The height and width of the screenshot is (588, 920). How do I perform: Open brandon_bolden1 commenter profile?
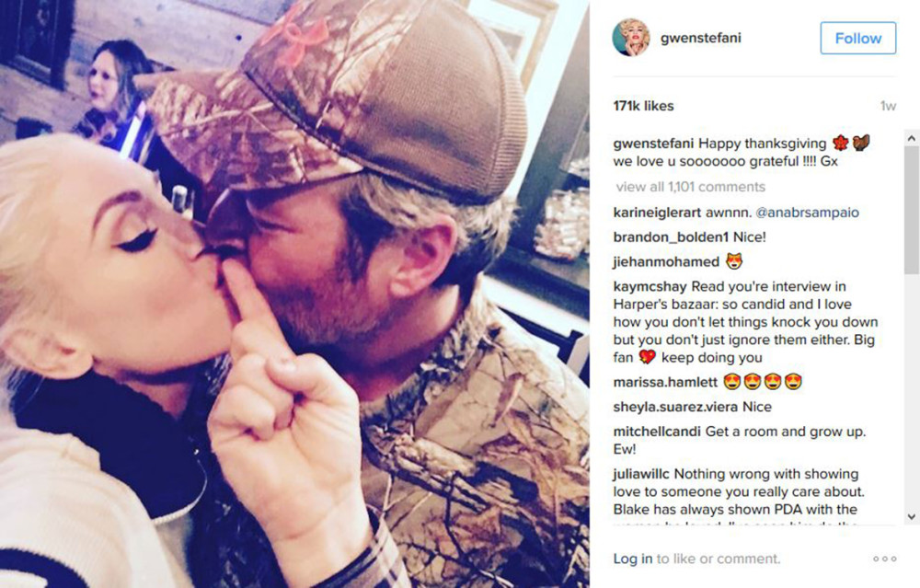tap(671, 237)
